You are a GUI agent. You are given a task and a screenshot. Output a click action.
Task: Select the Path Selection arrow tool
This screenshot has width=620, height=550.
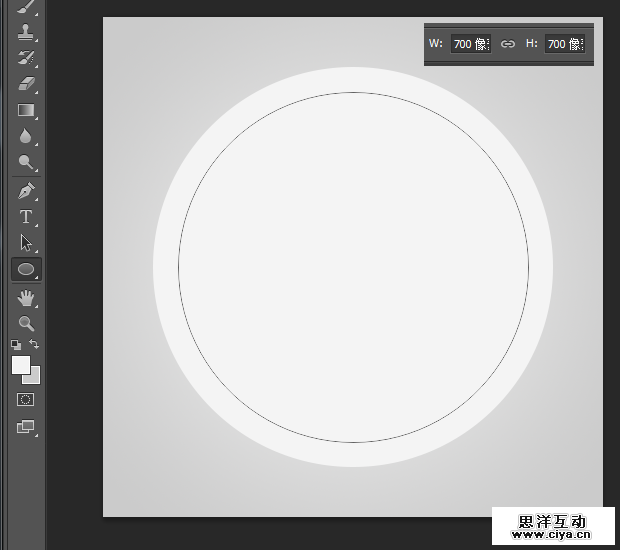[x=26, y=242]
